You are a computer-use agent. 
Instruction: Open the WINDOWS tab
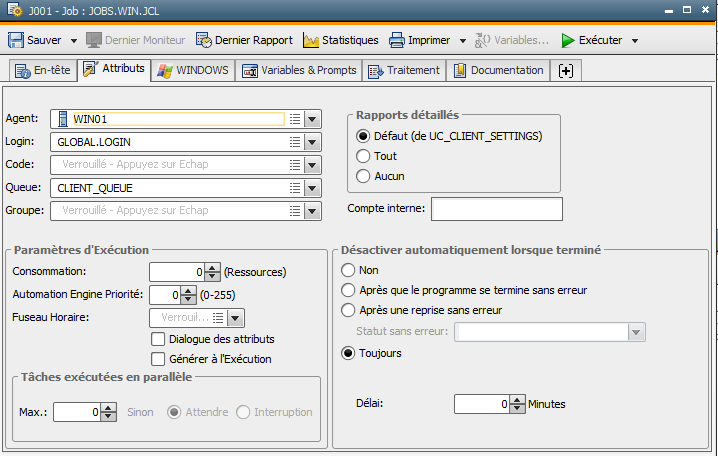click(x=193, y=71)
